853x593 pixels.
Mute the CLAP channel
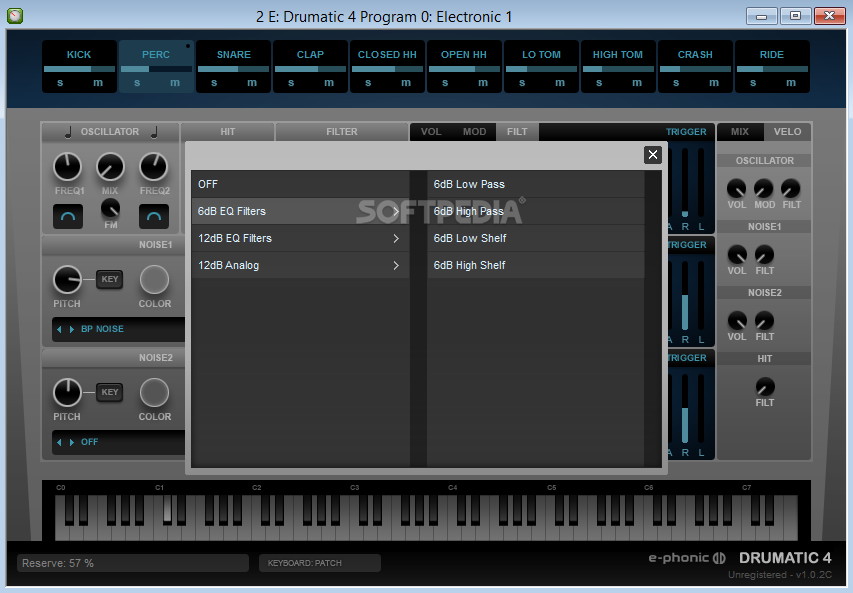point(329,83)
